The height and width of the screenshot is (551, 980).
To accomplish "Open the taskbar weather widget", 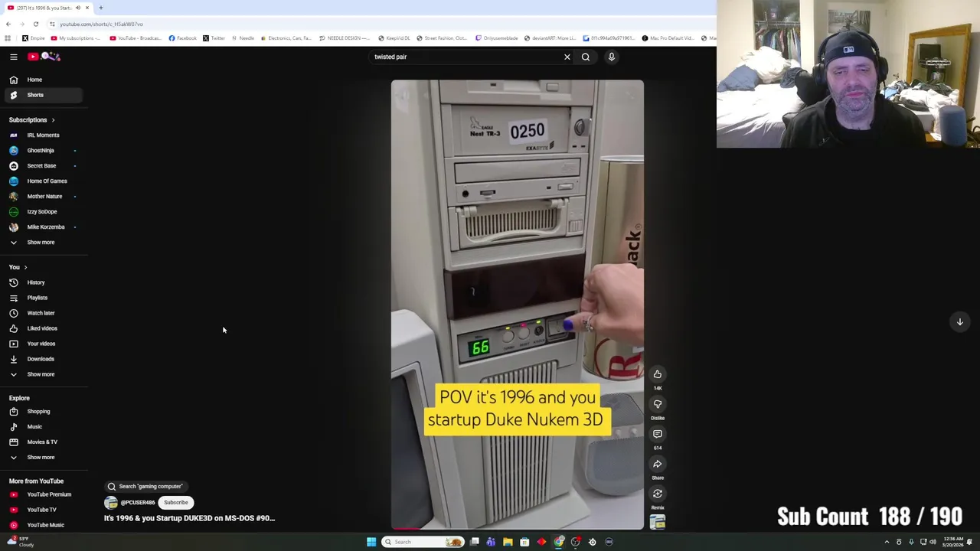I will (x=20, y=542).
